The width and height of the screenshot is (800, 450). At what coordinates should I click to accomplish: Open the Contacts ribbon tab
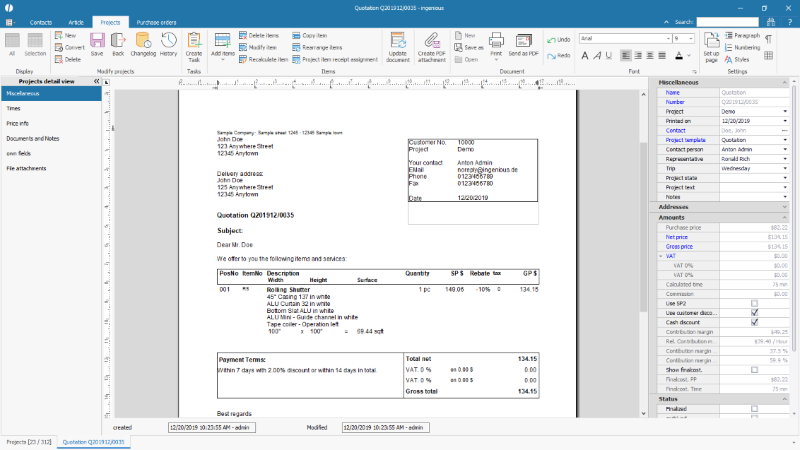click(41, 21)
